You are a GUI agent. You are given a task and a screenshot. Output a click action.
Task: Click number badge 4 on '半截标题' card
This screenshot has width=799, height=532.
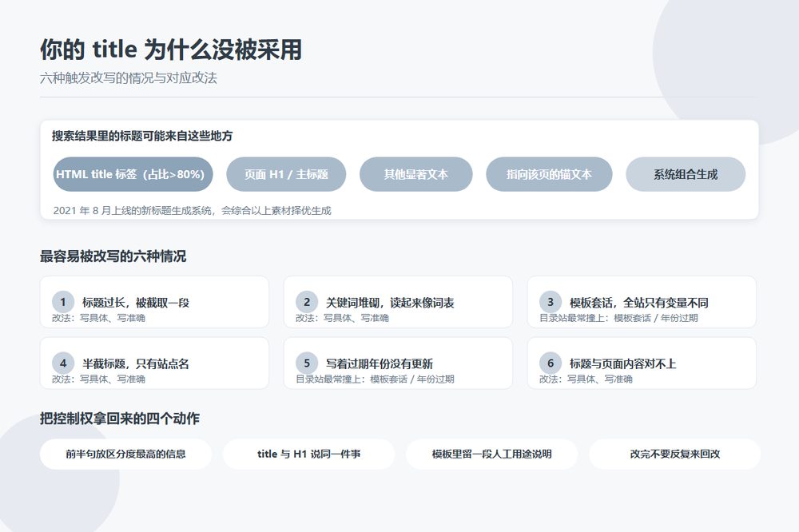(x=63, y=363)
